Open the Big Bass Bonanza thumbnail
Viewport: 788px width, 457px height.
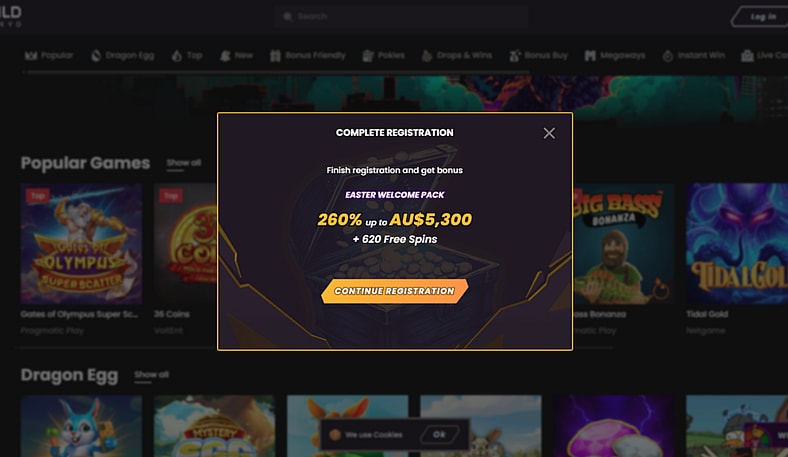[x=623, y=244]
